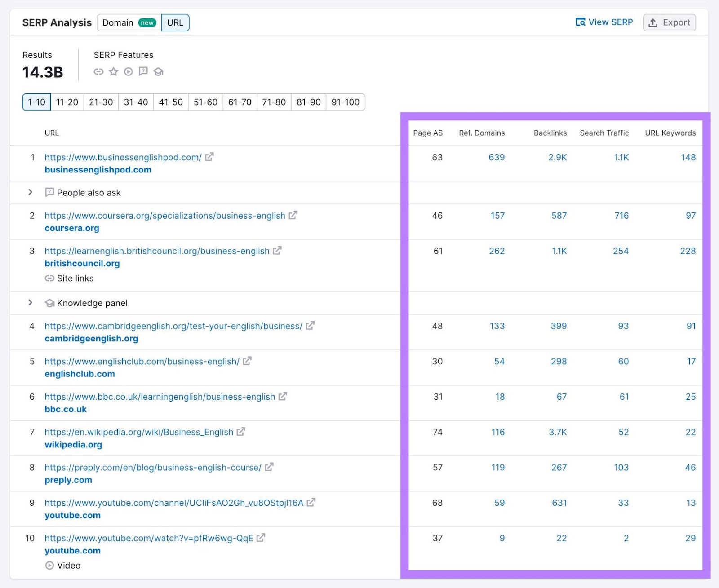Expand the People also ask section
The height and width of the screenshot is (588, 719).
[x=30, y=192]
